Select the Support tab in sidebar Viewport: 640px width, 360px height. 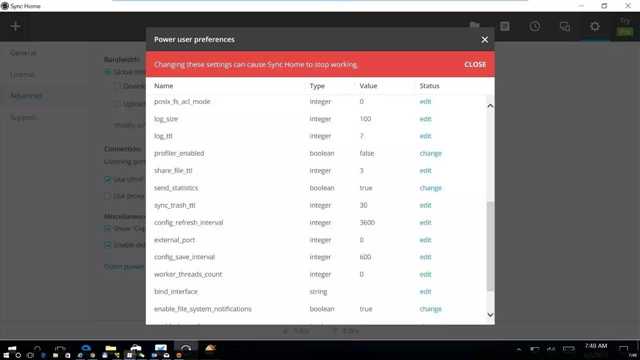tap(24, 118)
